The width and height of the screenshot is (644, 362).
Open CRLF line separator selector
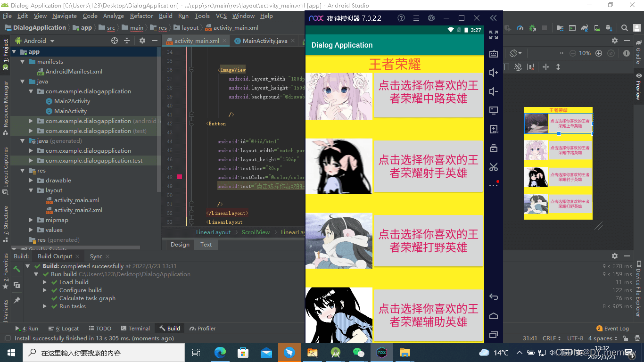click(552, 338)
